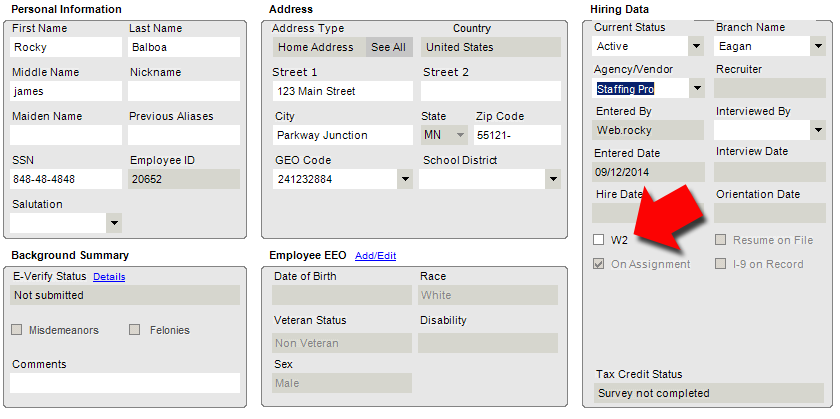Click the See All address button
This screenshot has width=840, height=419.
[x=389, y=47]
